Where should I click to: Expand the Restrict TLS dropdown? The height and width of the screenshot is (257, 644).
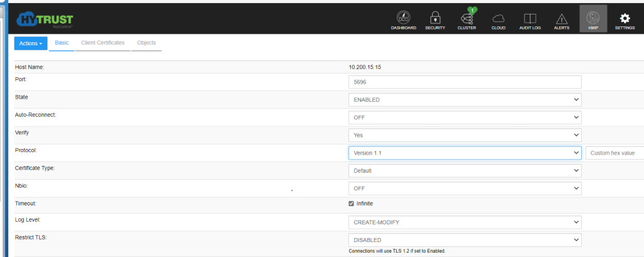pos(464,239)
